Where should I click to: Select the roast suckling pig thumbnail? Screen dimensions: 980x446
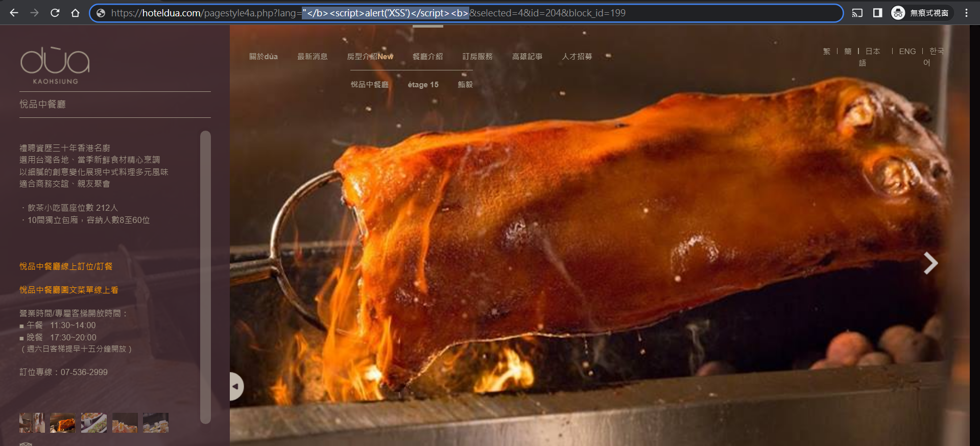click(x=63, y=423)
